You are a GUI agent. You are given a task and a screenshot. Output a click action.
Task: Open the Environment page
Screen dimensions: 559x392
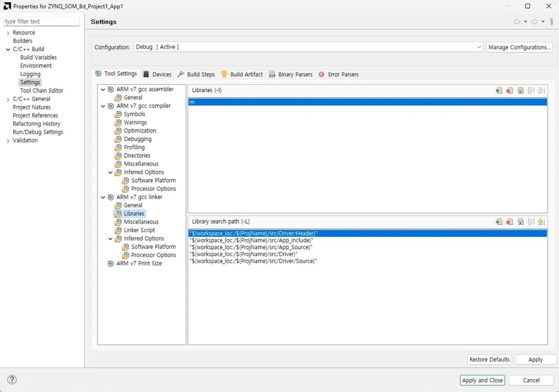coord(36,66)
